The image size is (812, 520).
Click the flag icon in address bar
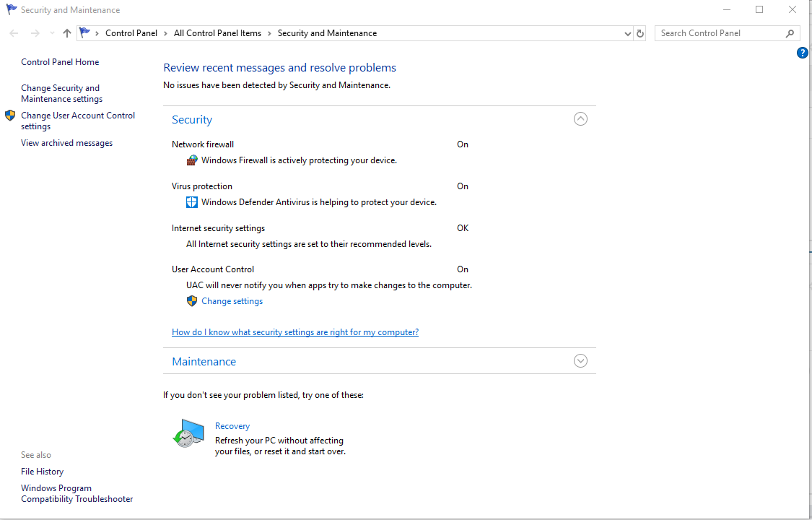(85, 32)
